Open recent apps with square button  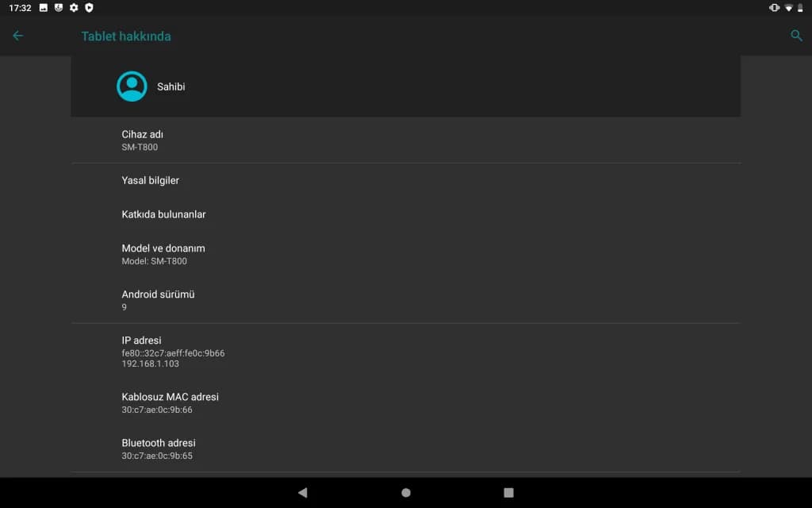pyautogui.click(x=508, y=492)
